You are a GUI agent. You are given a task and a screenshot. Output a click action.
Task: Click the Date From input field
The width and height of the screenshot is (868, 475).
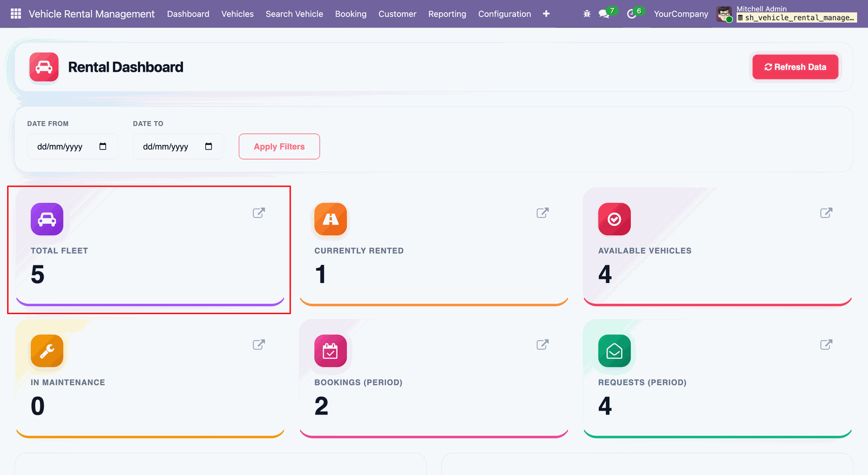click(x=73, y=146)
